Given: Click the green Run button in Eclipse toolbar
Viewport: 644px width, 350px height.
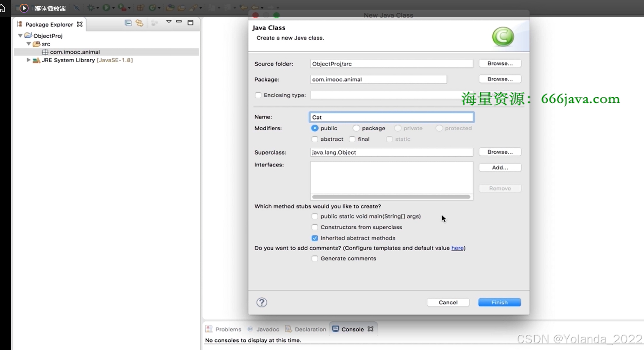Looking at the screenshot, I should click(x=106, y=8).
